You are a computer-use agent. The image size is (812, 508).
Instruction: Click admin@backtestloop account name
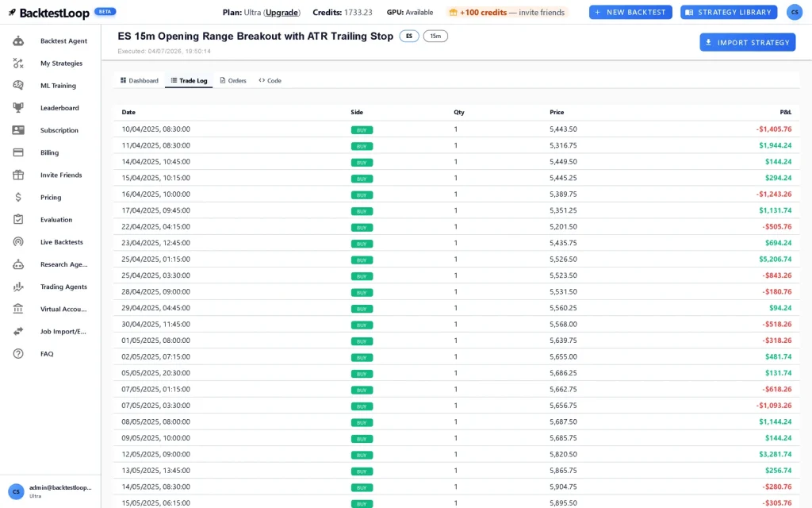coord(60,488)
